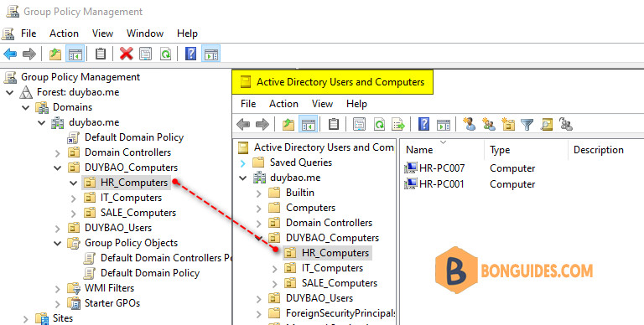Viewport: 644px width, 325px height.
Task: Click the Refresh icon in ADUC toolbar
Action: [380, 124]
